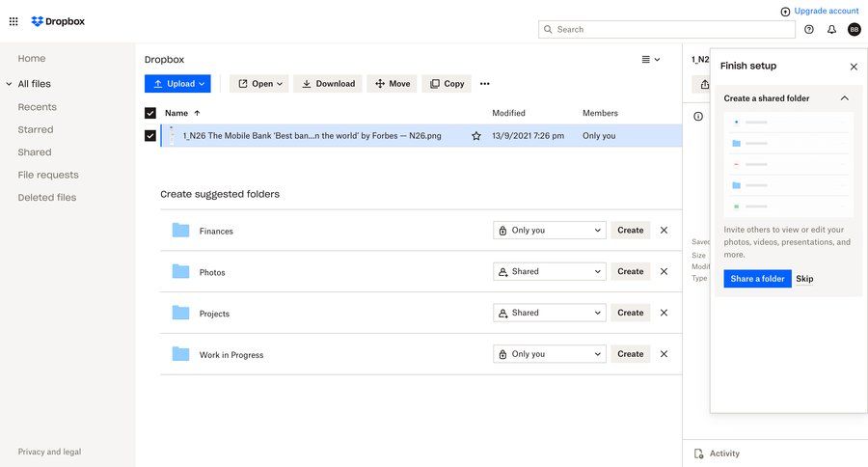This screenshot has height=467, width=868.
Task: Click the Skip link
Action: [804, 279]
